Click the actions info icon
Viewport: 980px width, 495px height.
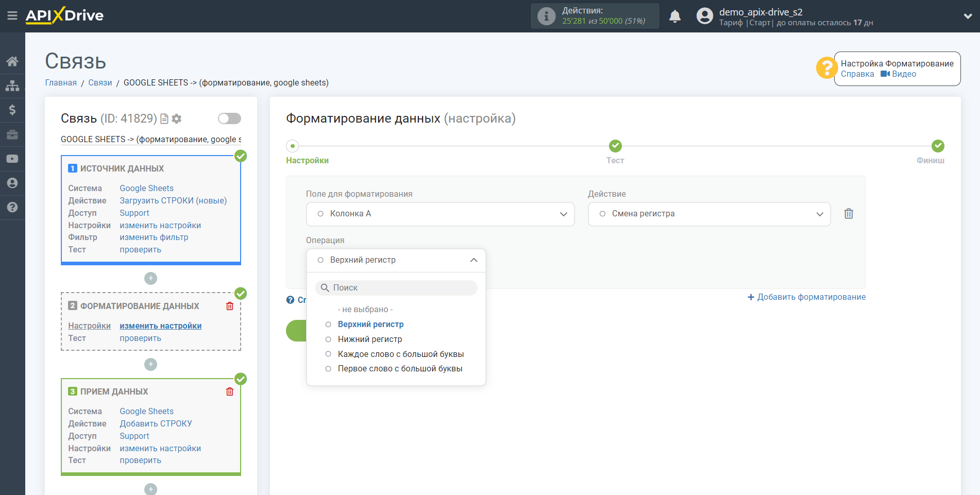(x=546, y=16)
